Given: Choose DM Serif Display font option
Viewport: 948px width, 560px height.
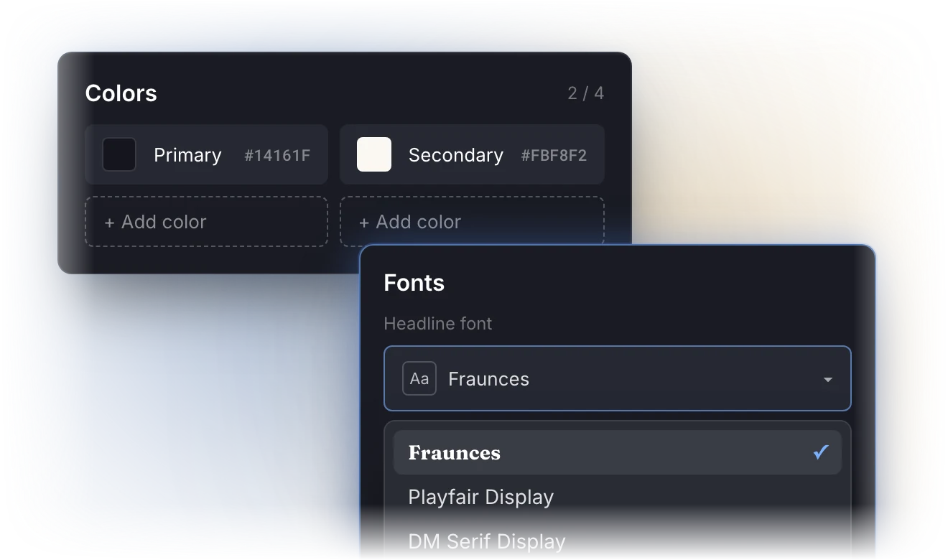Looking at the screenshot, I should [x=618, y=541].
